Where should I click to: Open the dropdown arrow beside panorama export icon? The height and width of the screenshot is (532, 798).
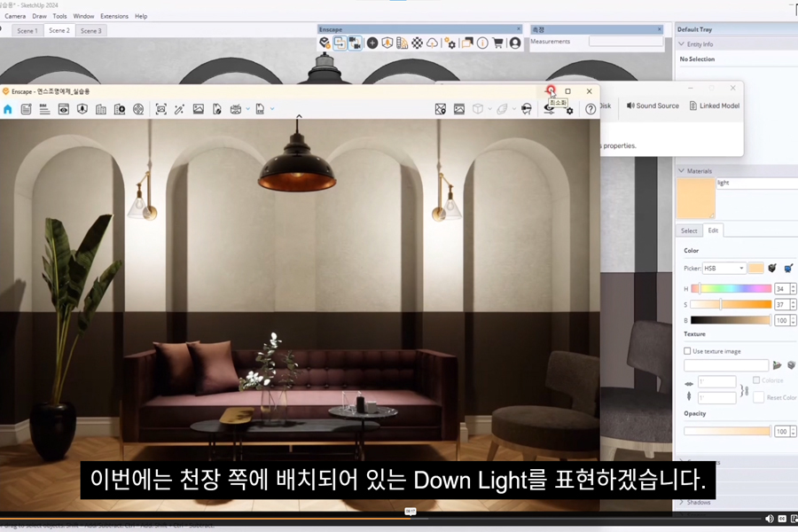[x=248, y=109]
